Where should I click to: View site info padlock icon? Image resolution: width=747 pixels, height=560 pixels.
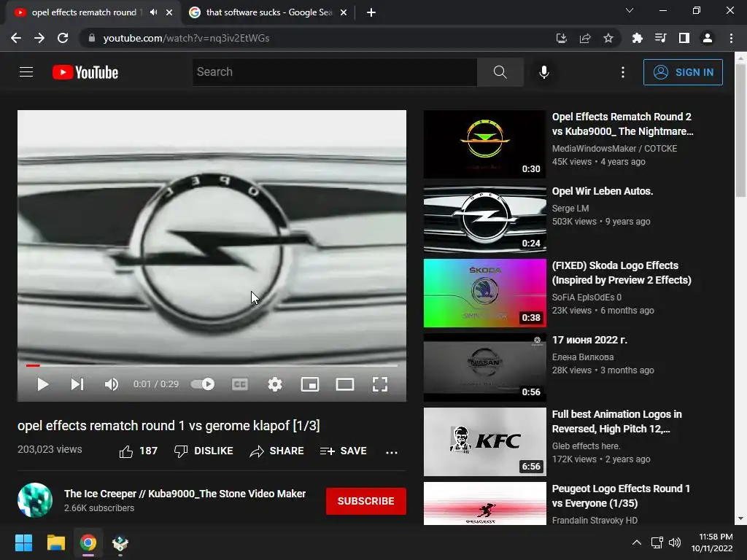[92, 38]
